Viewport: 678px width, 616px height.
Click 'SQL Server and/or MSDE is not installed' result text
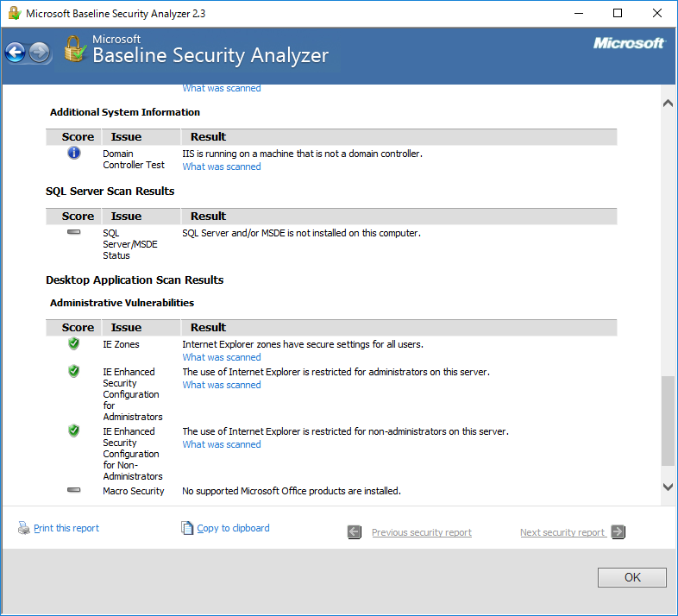point(301,233)
